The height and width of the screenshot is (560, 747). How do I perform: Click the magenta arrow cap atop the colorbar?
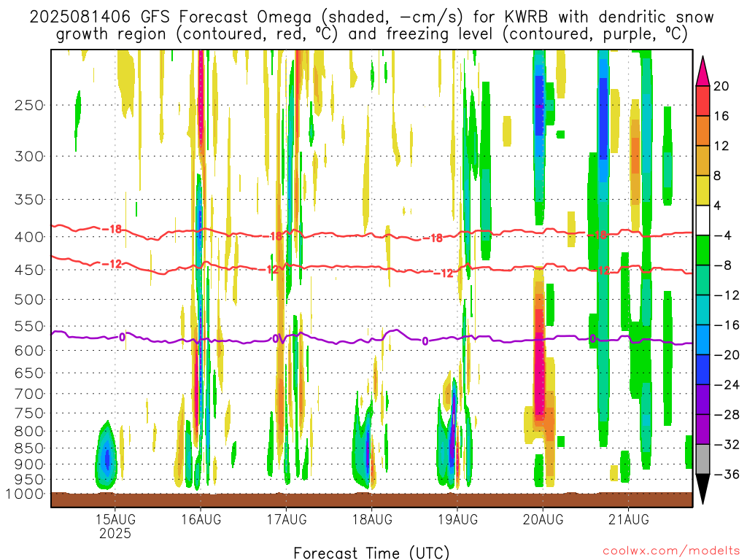click(703, 72)
